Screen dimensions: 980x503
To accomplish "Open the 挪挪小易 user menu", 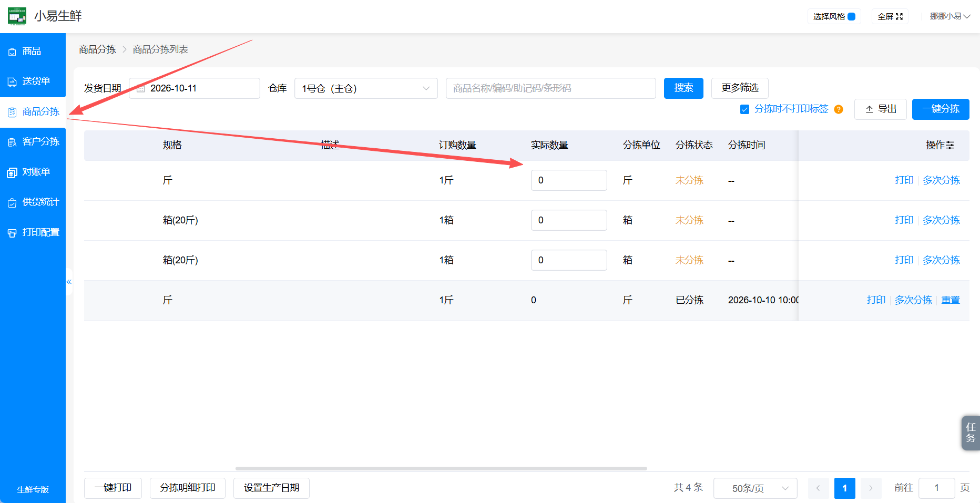I will pos(950,16).
